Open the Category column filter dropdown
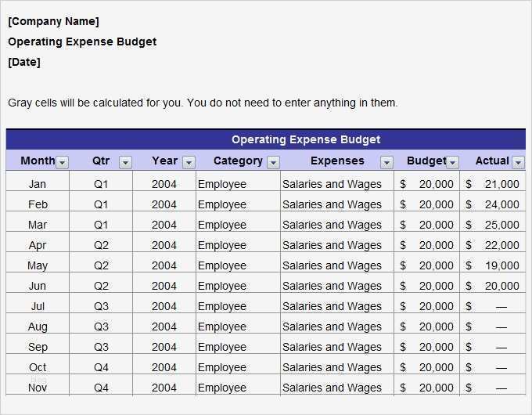Viewport: 532px width, 415px height. pos(273,162)
